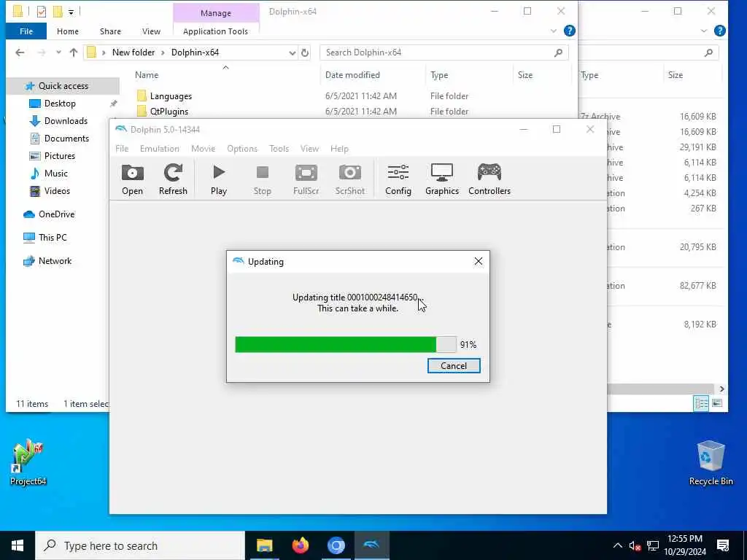Open the Project64 desktop shortcut
This screenshot has width=747, height=560.
[28, 462]
